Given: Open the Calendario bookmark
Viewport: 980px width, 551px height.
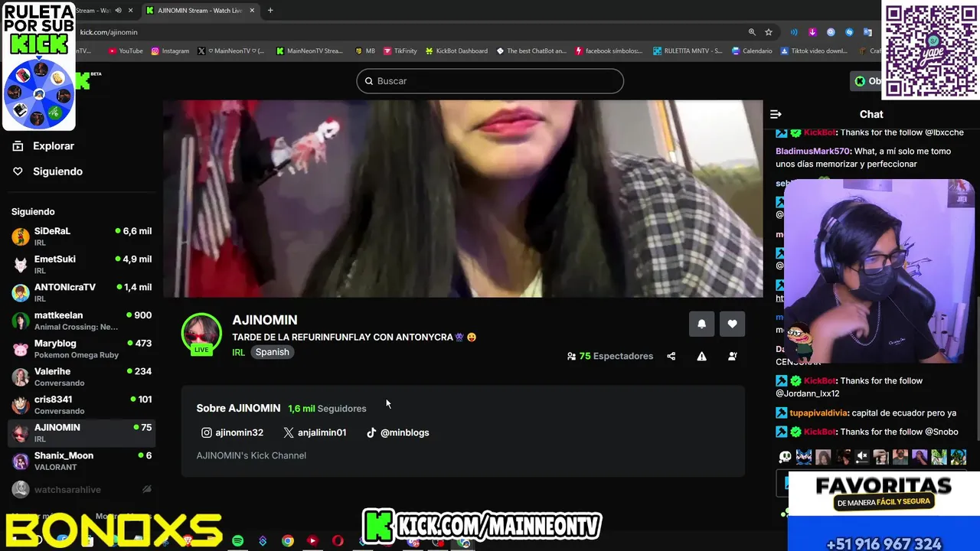Looking at the screenshot, I should pos(752,51).
